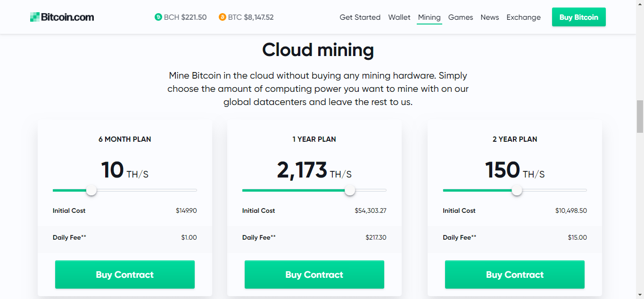Image resolution: width=644 pixels, height=299 pixels.
Task: Click the 1 Year Plan slider handle
Action: (x=350, y=190)
